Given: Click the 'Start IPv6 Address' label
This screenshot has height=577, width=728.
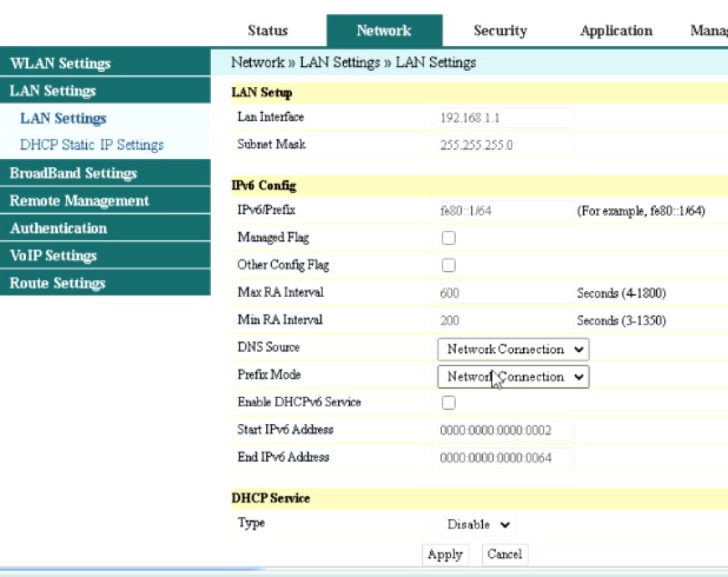Looking at the screenshot, I should tap(285, 429).
